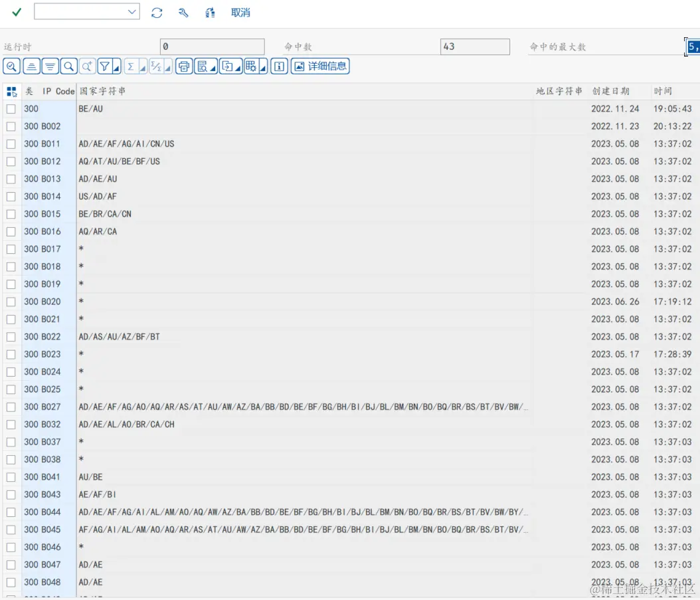Check the checkbox for row B027
700x600 pixels.
coord(11,407)
